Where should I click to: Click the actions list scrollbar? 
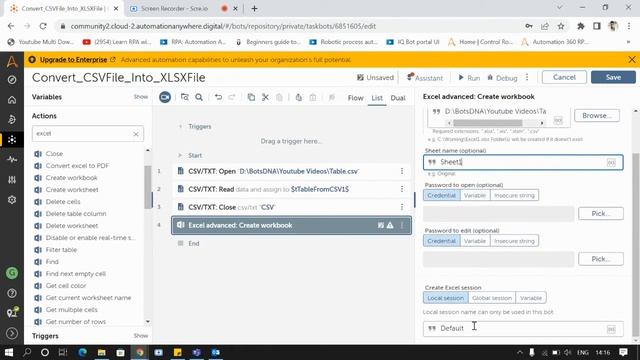[147, 187]
